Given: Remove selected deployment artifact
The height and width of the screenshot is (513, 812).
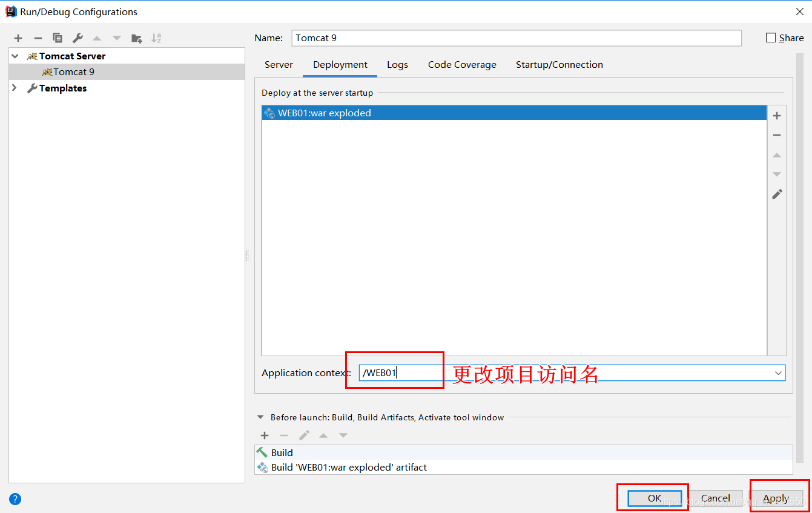Looking at the screenshot, I should 777,135.
